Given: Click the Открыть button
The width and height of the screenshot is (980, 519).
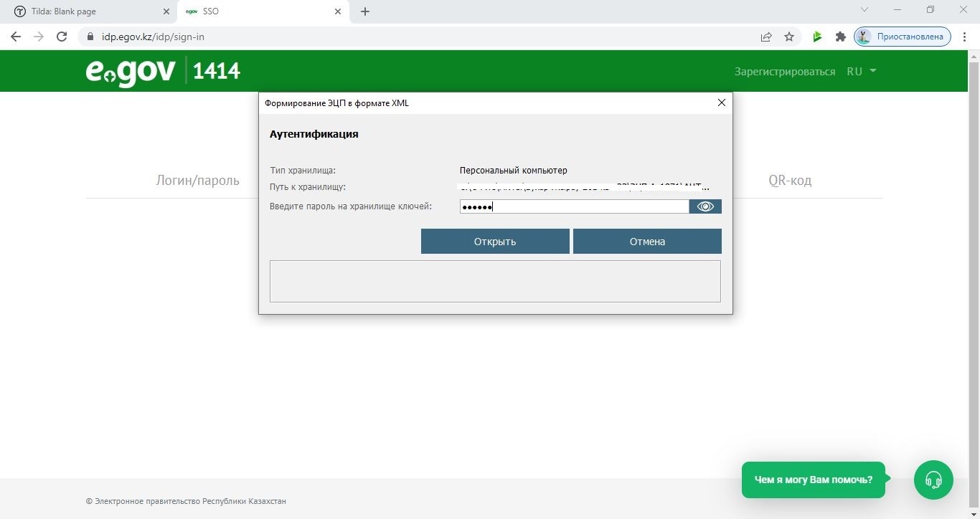Looking at the screenshot, I should coord(495,242).
